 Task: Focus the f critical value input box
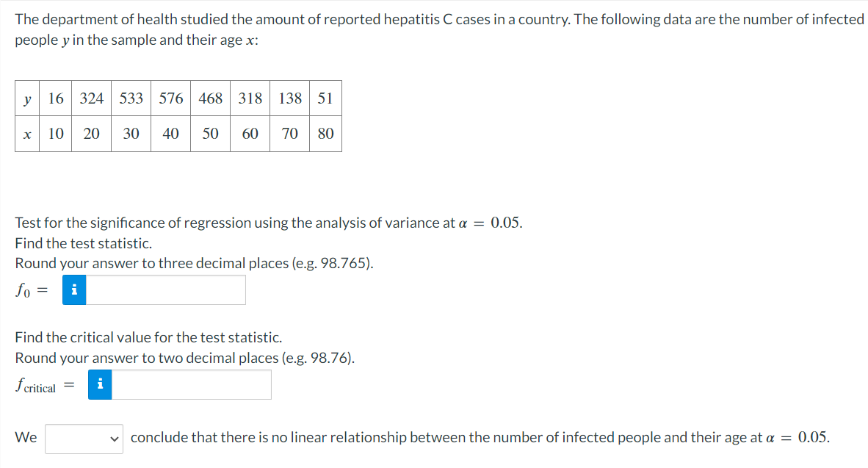[x=191, y=384]
